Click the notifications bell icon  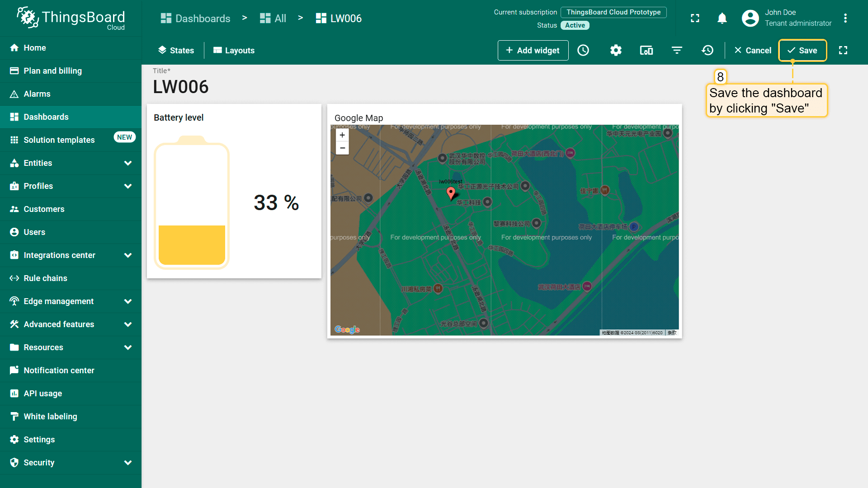tap(722, 18)
